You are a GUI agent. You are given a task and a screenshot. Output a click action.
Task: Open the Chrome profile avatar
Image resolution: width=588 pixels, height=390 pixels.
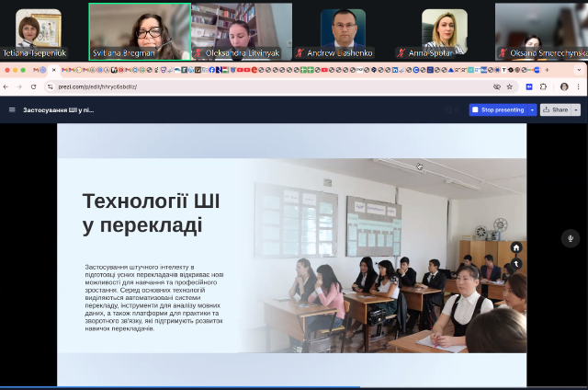click(564, 86)
